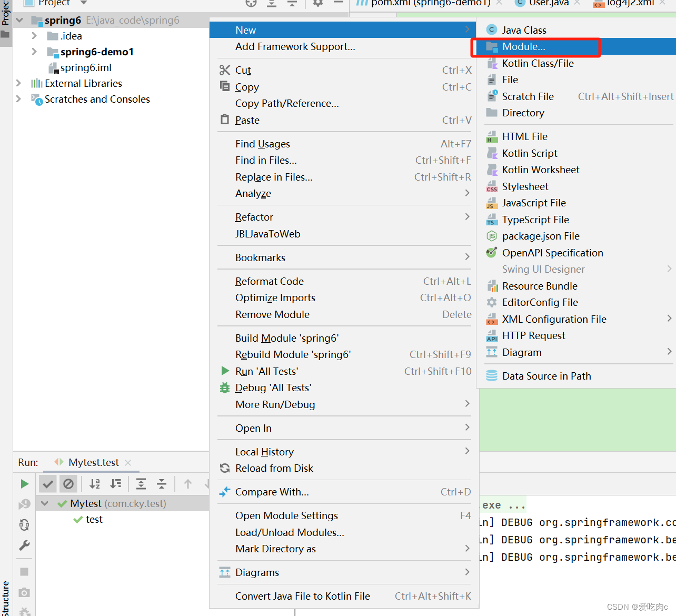
Task: Select Java Class in New submenu
Action: (x=576, y=30)
